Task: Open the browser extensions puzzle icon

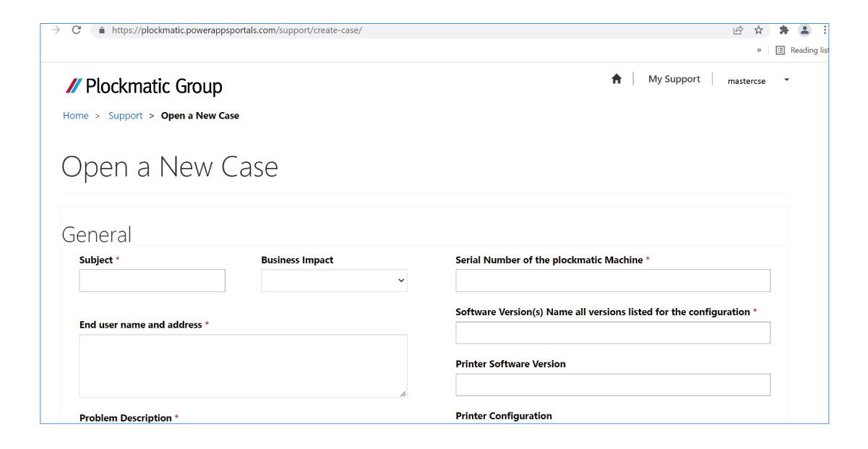Action: (783, 30)
